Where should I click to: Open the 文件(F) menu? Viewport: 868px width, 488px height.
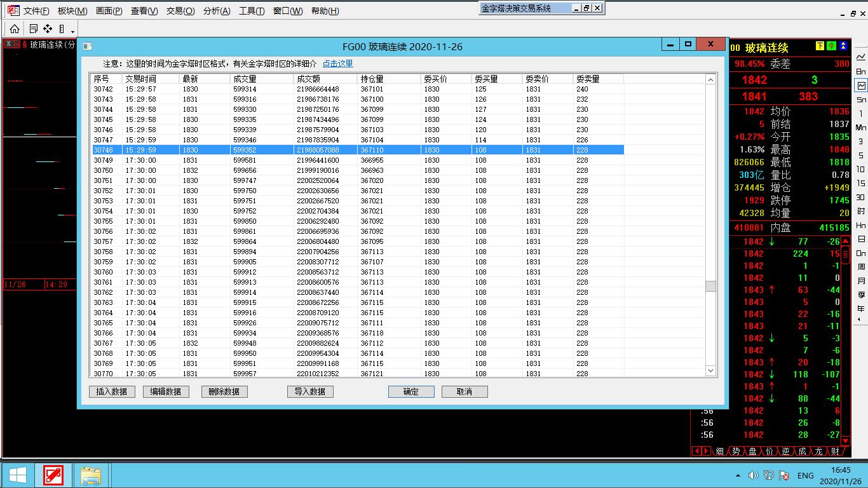pos(36,11)
